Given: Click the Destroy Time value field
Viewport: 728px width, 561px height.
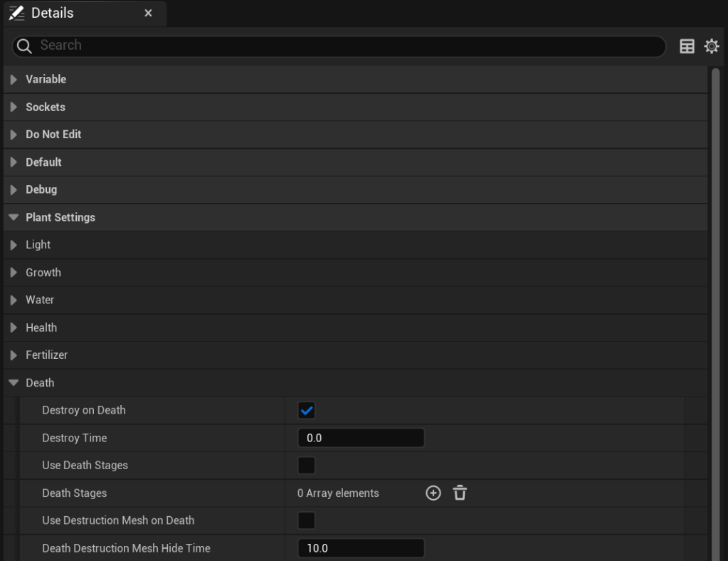Looking at the screenshot, I should [361, 438].
